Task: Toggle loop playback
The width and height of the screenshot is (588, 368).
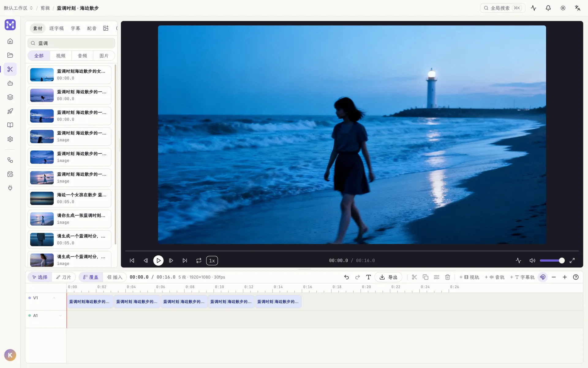Action: pyautogui.click(x=199, y=260)
